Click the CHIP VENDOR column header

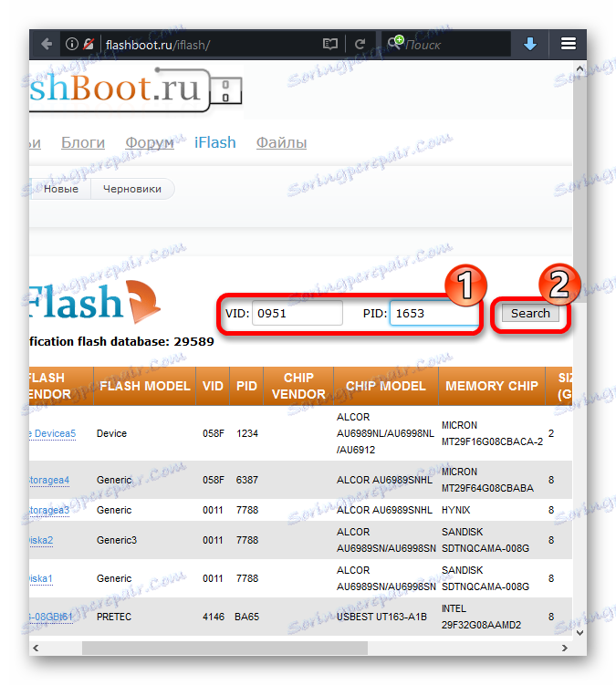click(x=298, y=386)
